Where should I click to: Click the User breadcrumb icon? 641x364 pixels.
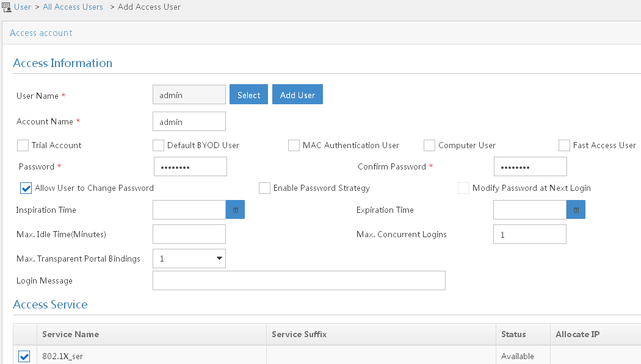6,7
